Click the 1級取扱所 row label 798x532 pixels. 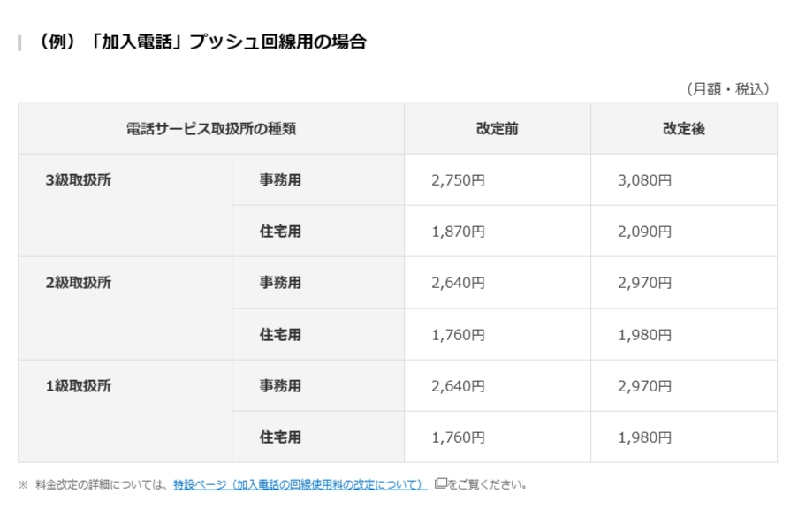pyautogui.click(x=79, y=385)
